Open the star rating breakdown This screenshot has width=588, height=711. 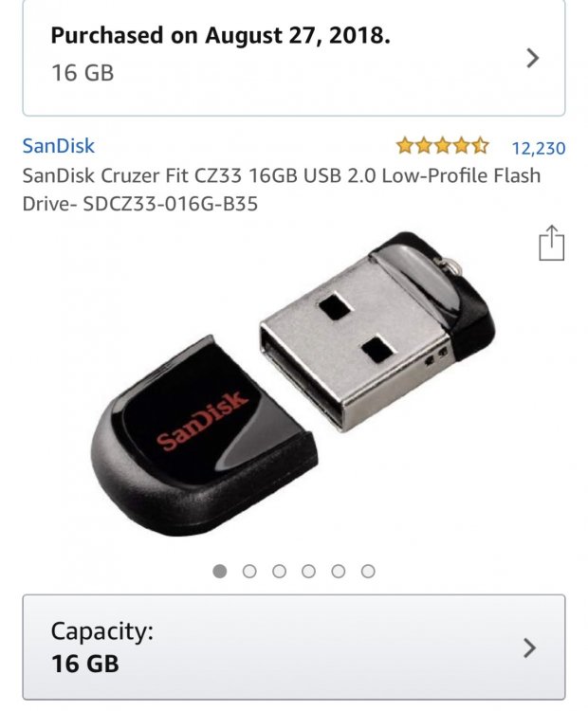pyautogui.click(x=442, y=146)
